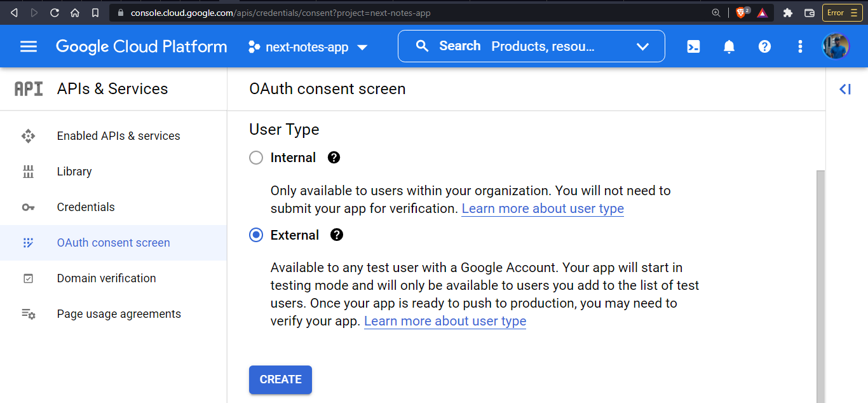
Task: Go to browser home page
Action: [75, 13]
